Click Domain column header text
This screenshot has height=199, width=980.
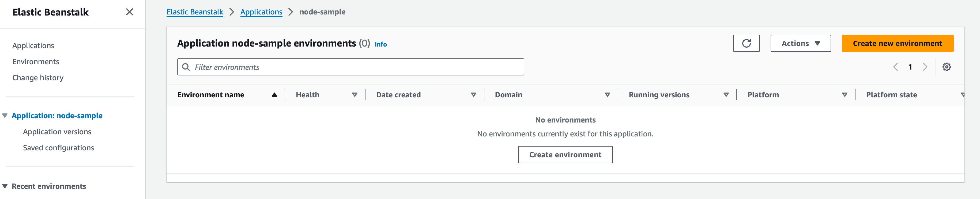(x=508, y=95)
